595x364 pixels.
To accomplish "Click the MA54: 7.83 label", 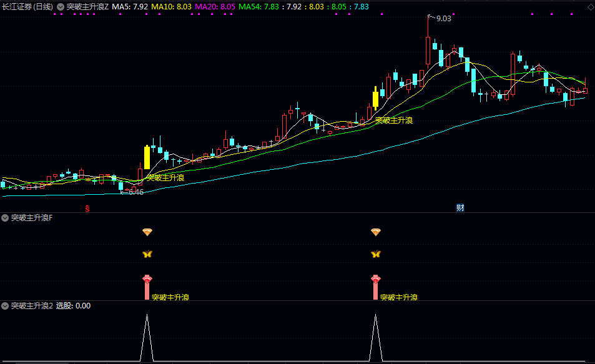I will tap(259, 7).
